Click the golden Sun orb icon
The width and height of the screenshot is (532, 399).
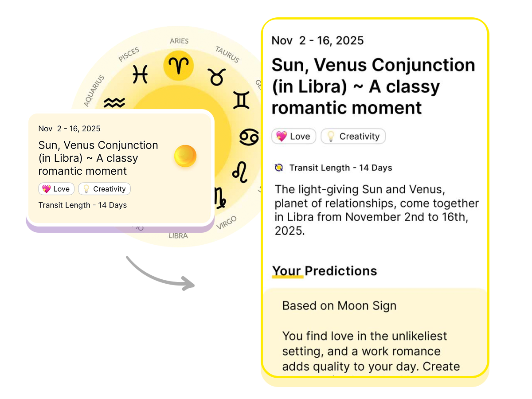[185, 156]
